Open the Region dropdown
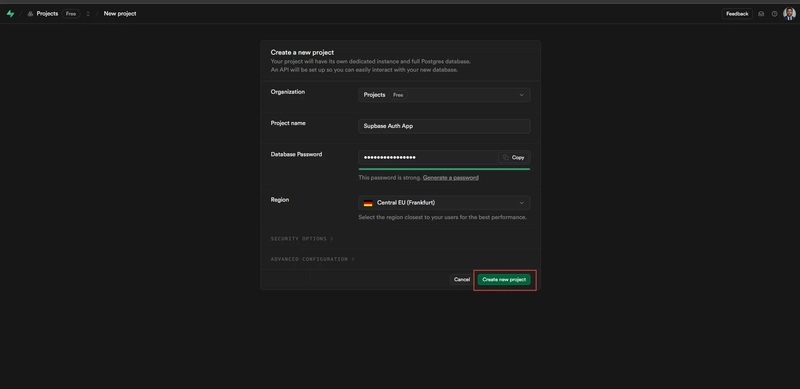Viewport: 800px width, 389px height. [444, 203]
